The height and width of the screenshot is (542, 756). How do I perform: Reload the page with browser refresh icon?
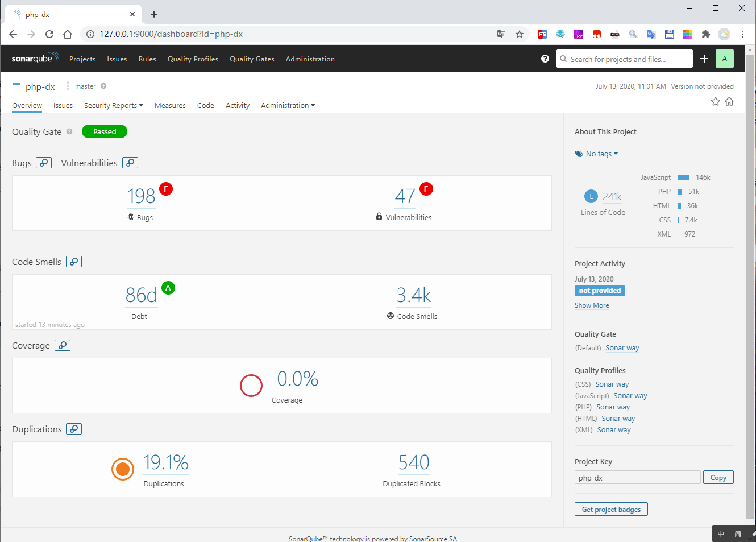pyautogui.click(x=49, y=34)
